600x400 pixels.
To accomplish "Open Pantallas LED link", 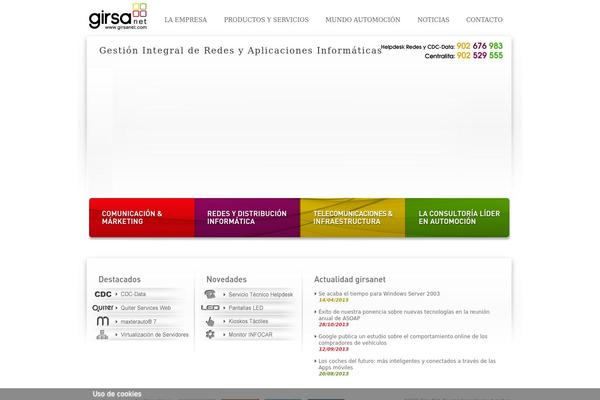I will click(246, 308).
